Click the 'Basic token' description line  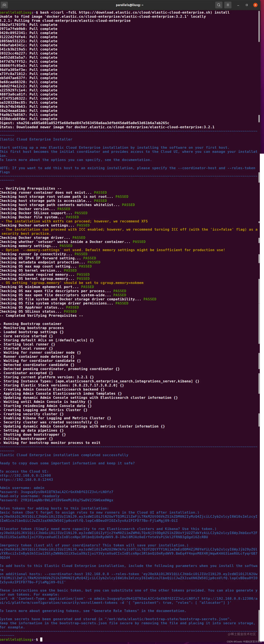[100, 512]
